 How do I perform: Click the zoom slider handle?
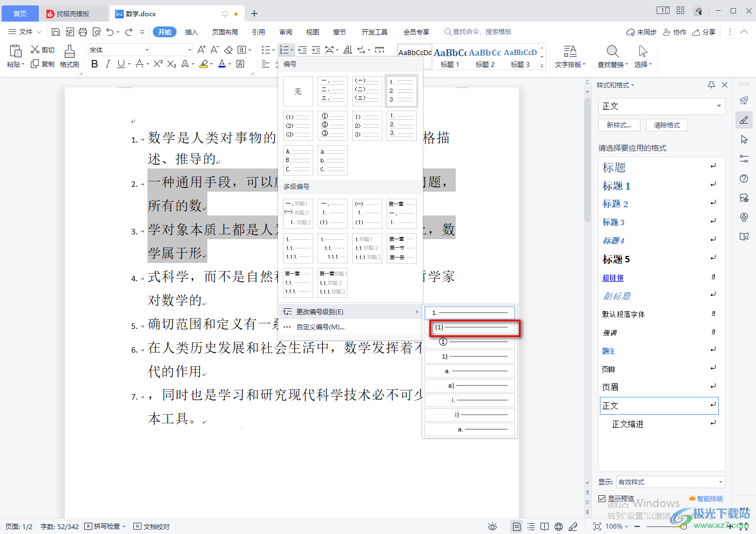(684, 526)
